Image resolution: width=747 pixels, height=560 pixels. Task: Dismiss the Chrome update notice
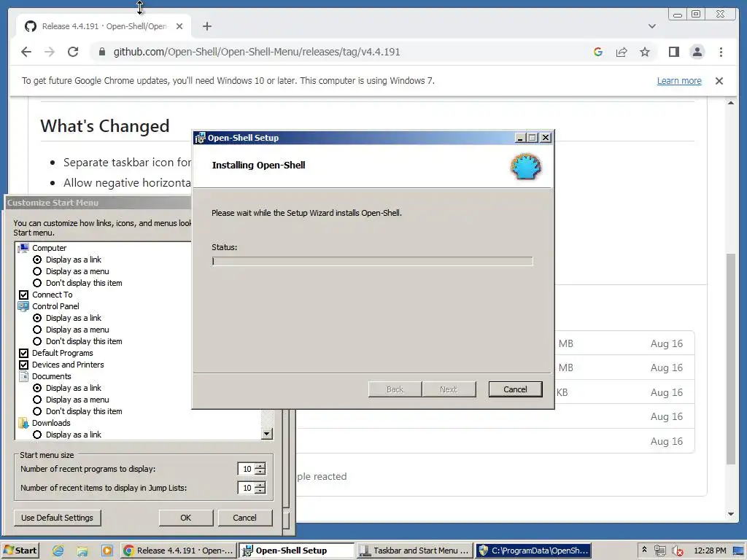[719, 81]
